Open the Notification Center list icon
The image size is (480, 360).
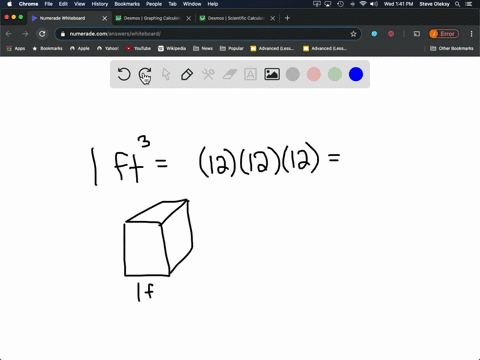[x=469, y=4]
